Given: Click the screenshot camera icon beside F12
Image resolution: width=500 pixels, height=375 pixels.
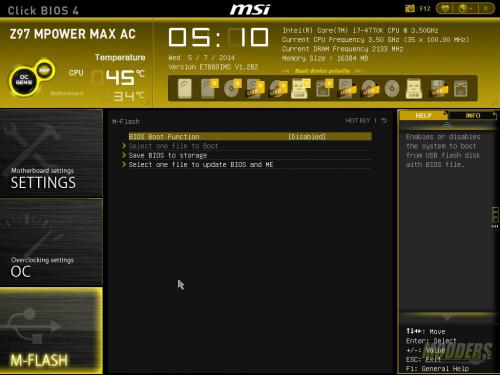Looking at the screenshot, I should coord(410,8).
